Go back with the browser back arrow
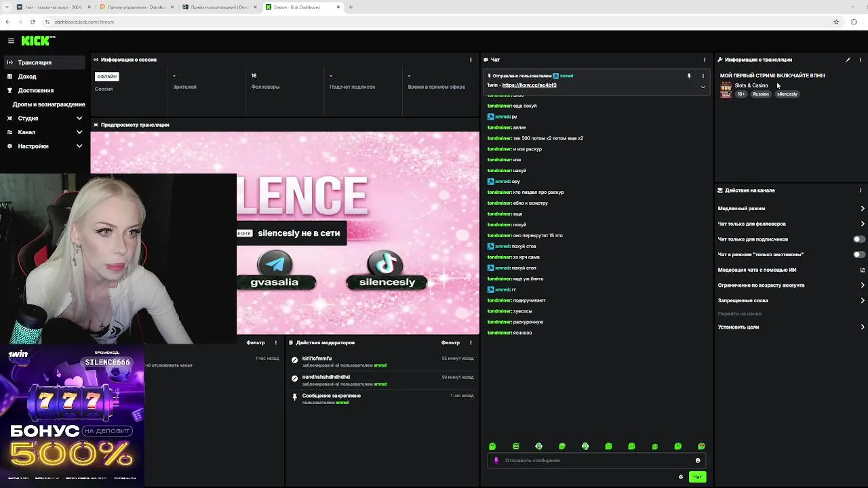Screen dimensions: 868x488 point(7,22)
